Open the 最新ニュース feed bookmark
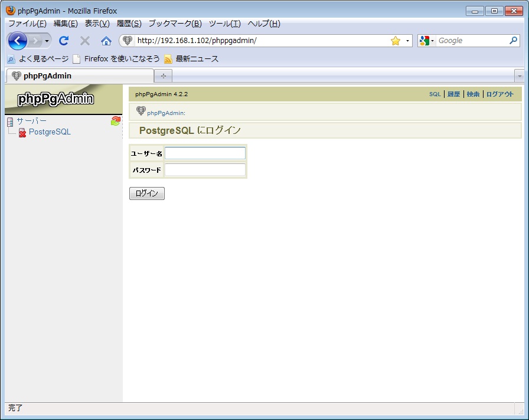Viewport: 529px width, 420px height. (x=191, y=59)
